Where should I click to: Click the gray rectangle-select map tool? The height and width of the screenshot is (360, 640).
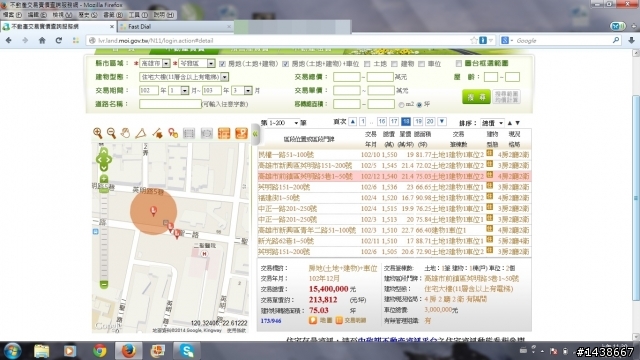click(x=189, y=133)
